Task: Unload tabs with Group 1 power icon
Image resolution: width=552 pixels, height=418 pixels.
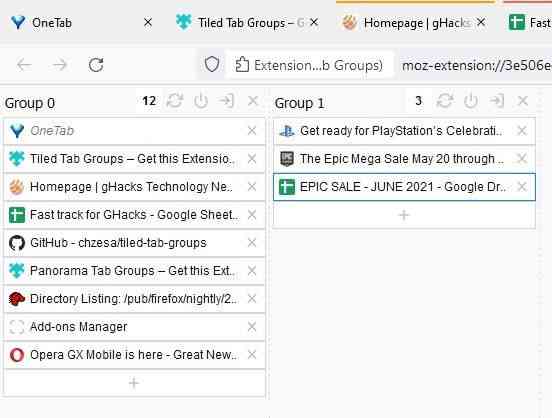Action: 471,101
